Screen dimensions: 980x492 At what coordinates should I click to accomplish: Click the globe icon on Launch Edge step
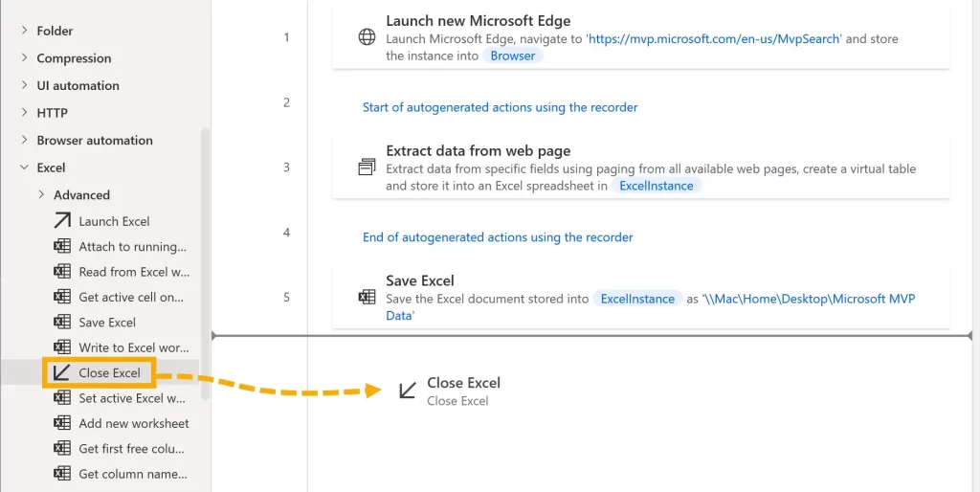(367, 38)
